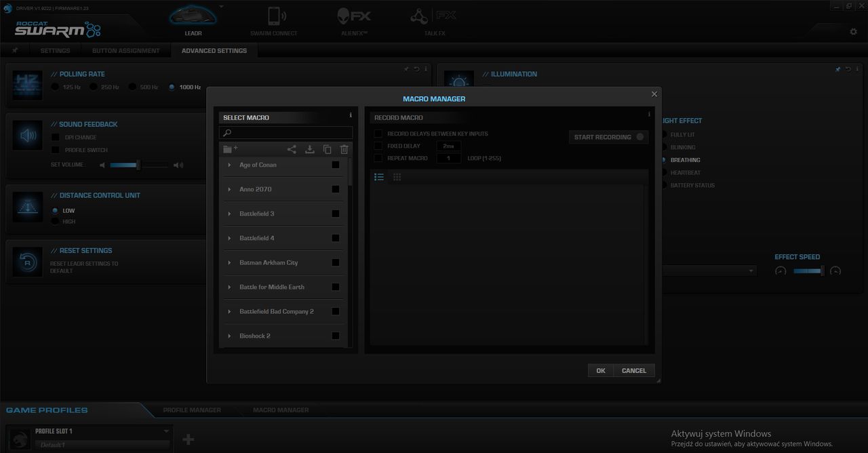The width and height of the screenshot is (868, 453).
Task: Click the duplicate macro copy icon
Action: pyautogui.click(x=327, y=149)
